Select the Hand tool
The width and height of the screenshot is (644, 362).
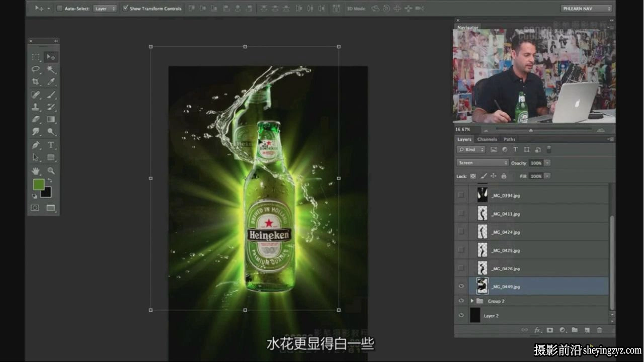36,171
